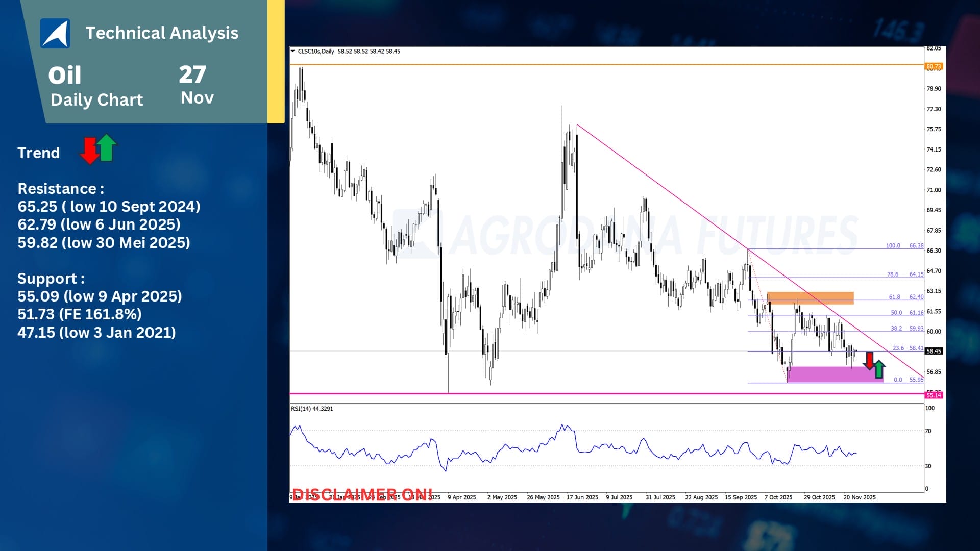Click the 61.8 Fibonacci level label
Viewport: 980px width, 551px height.
[894, 297]
